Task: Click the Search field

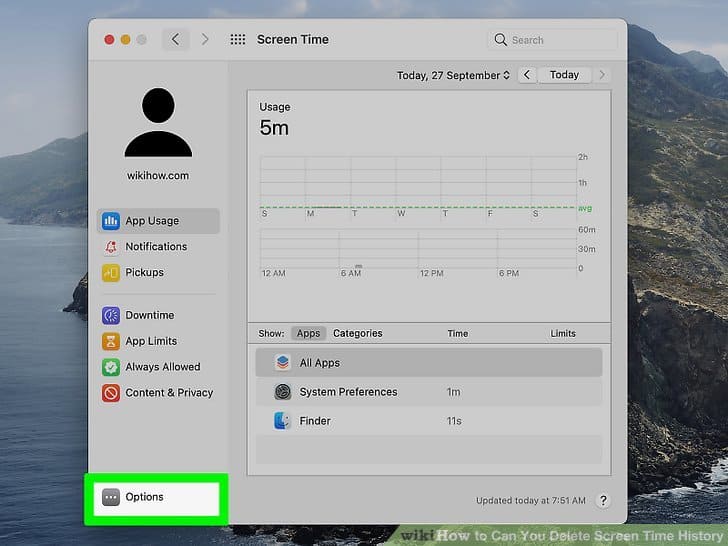Action: (x=552, y=40)
